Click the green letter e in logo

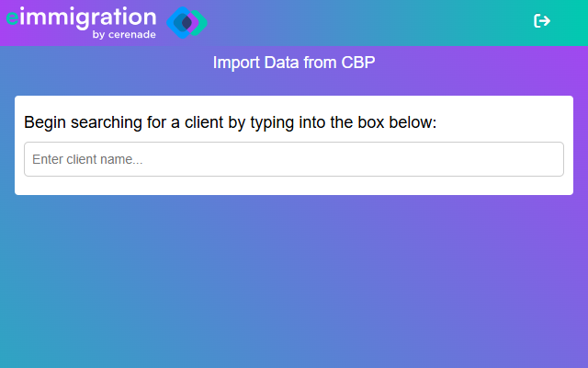click(12, 17)
